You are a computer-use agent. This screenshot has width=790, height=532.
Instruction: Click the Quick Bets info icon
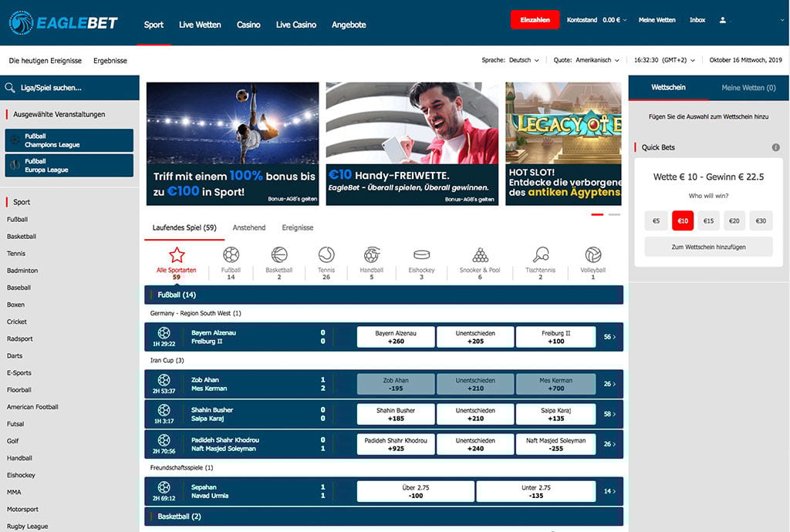(776, 147)
